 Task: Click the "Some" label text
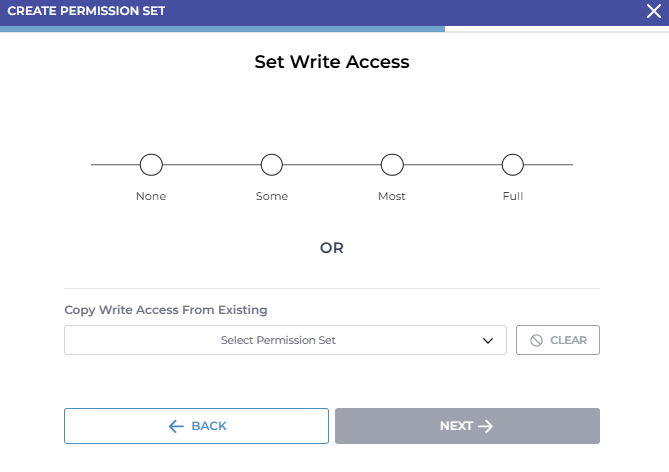pos(272,196)
